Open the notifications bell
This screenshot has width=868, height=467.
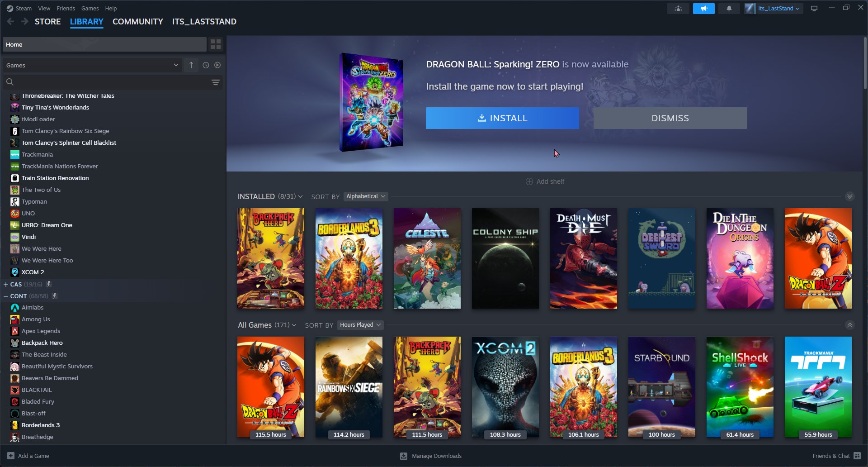tap(729, 9)
